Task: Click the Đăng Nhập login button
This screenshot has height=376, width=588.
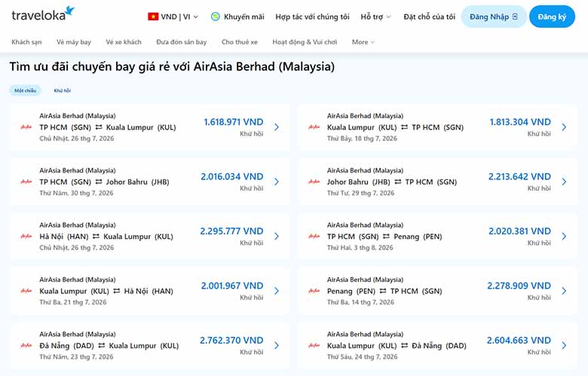Action: 494,17
